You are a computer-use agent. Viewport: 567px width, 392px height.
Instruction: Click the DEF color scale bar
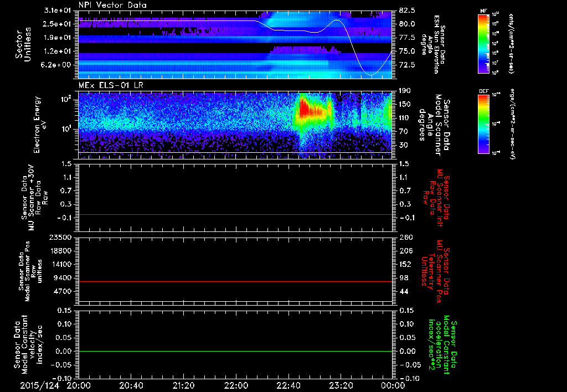pyautogui.click(x=484, y=124)
